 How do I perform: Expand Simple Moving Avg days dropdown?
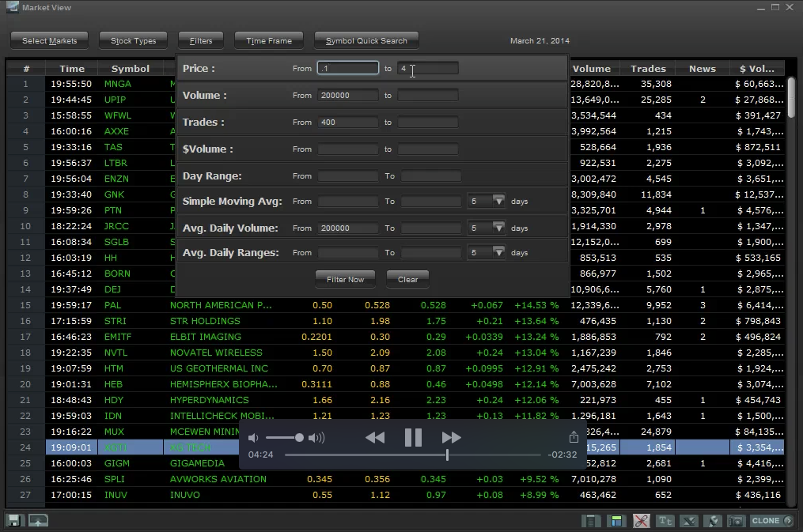point(498,201)
